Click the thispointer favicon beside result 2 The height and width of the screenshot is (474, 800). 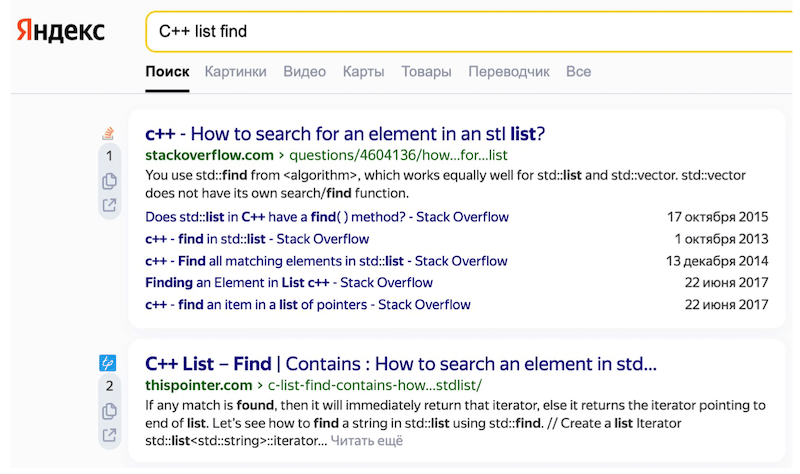tap(108, 363)
